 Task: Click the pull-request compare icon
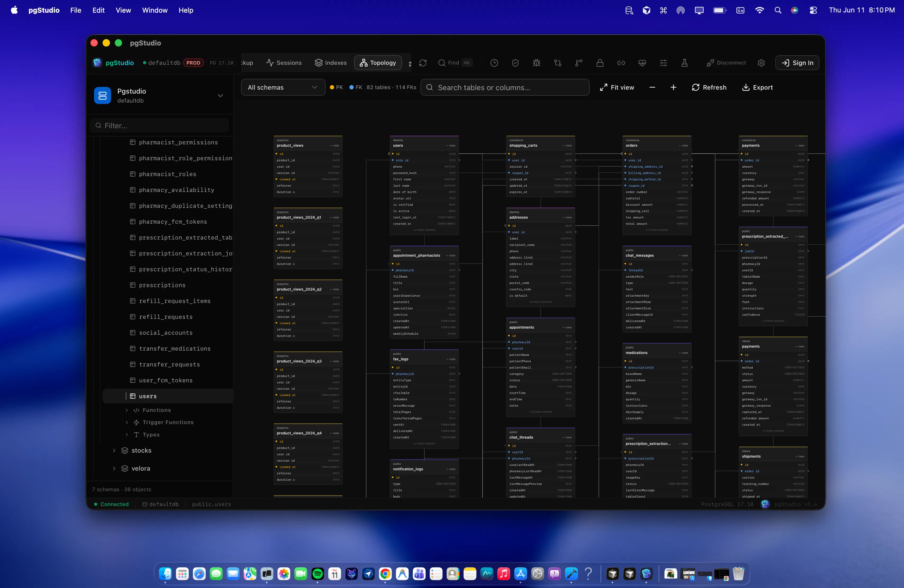(x=557, y=63)
